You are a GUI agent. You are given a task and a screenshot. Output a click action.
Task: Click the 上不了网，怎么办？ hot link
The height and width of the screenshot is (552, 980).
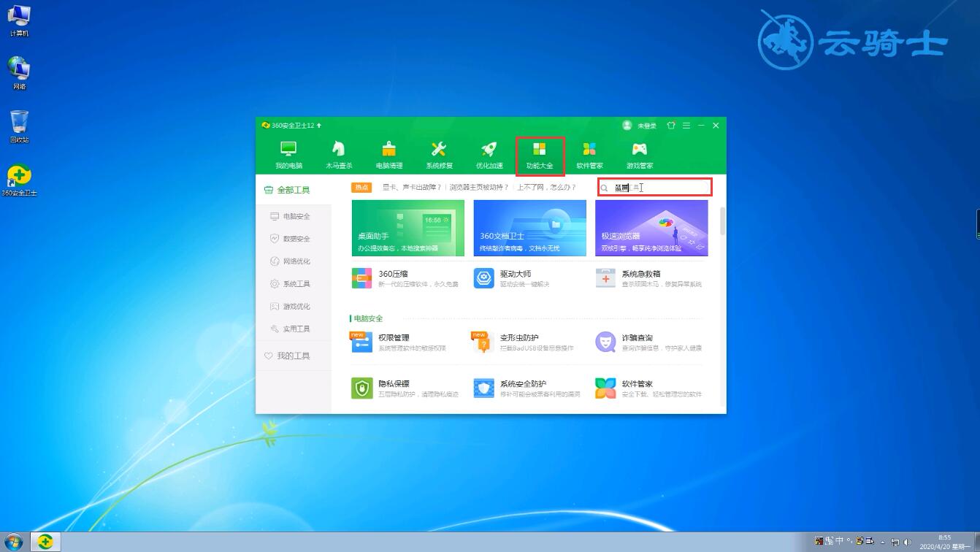coord(547,188)
